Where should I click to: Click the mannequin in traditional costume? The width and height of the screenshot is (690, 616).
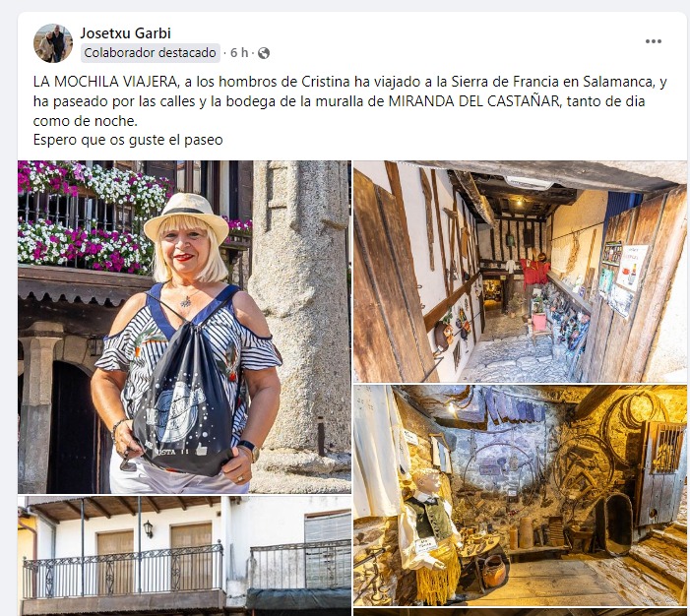point(430,533)
